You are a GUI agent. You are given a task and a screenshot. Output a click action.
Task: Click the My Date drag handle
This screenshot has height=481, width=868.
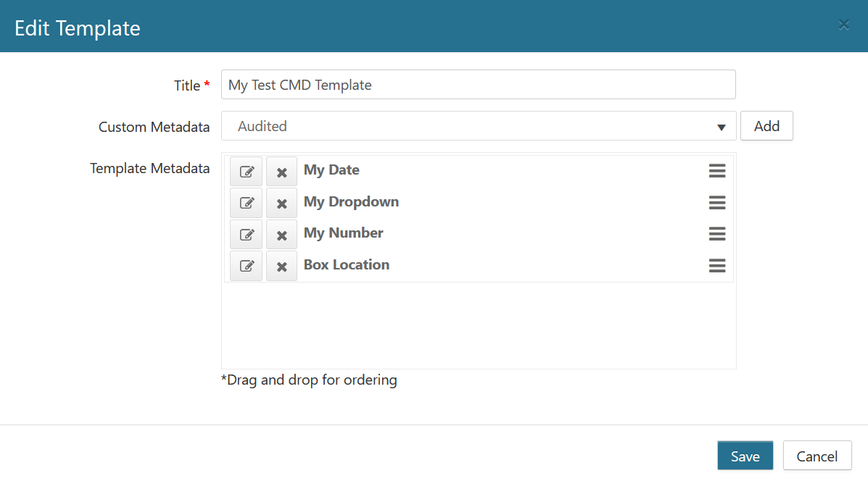pyautogui.click(x=716, y=171)
